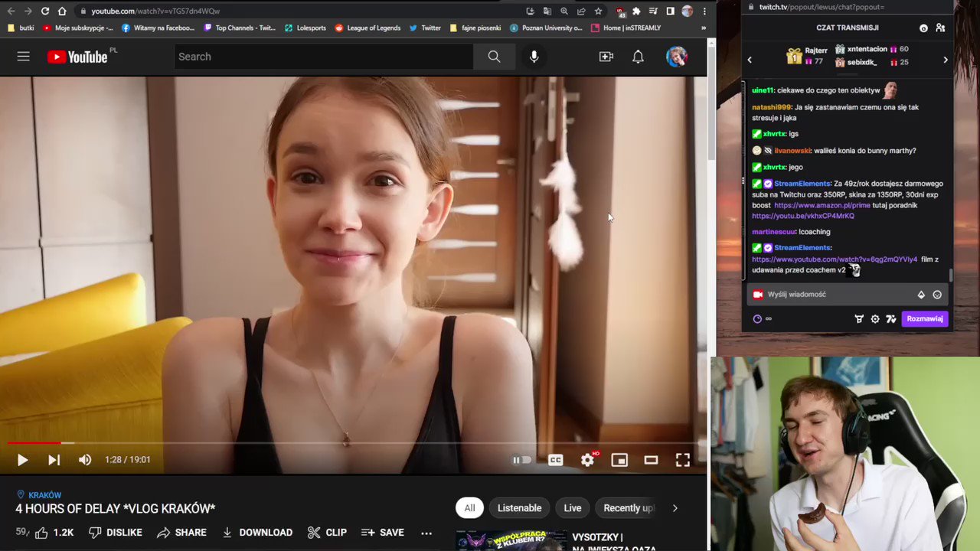Image resolution: width=980 pixels, height=551 pixels.
Task: Open the emote picker in Twitch chat
Action: click(936, 294)
